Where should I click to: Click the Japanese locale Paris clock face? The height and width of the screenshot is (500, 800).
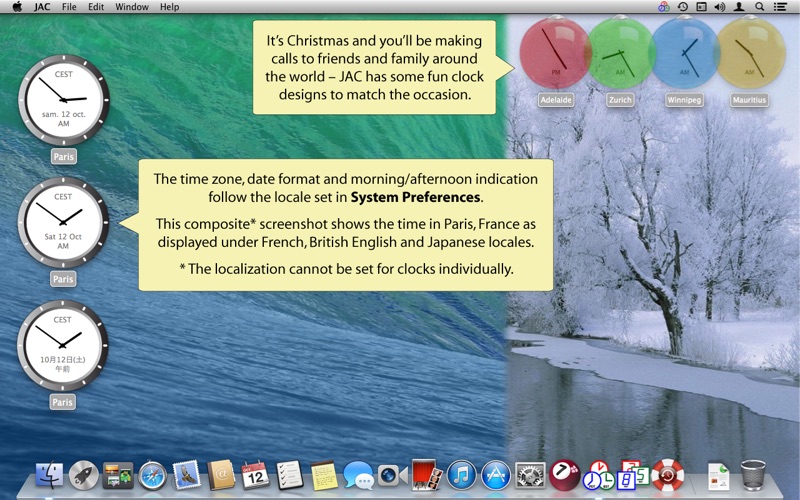click(63, 345)
